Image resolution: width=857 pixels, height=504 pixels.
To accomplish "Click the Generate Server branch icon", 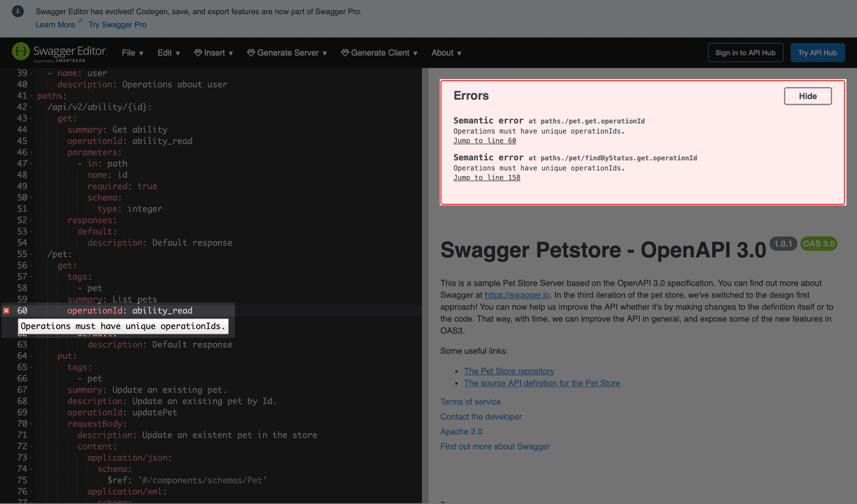I will coord(251,53).
